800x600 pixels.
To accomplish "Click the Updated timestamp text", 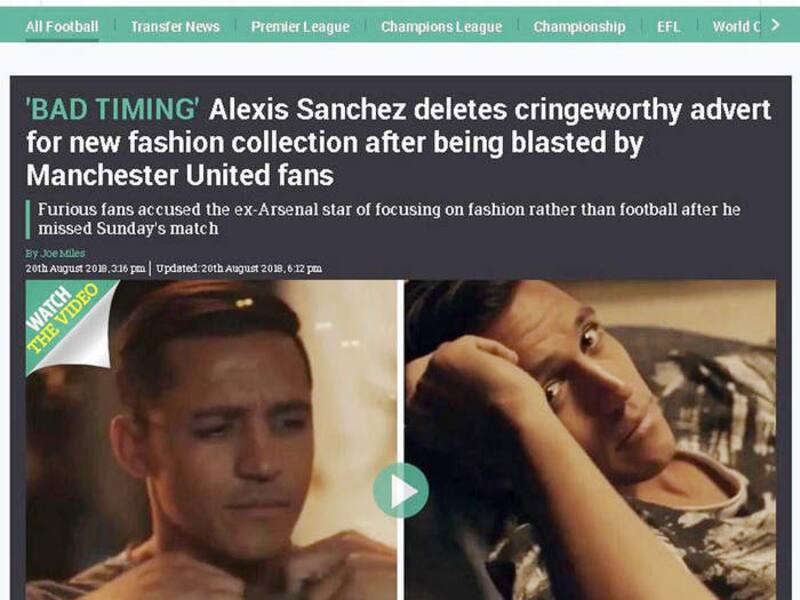I will [x=239, y=268].
